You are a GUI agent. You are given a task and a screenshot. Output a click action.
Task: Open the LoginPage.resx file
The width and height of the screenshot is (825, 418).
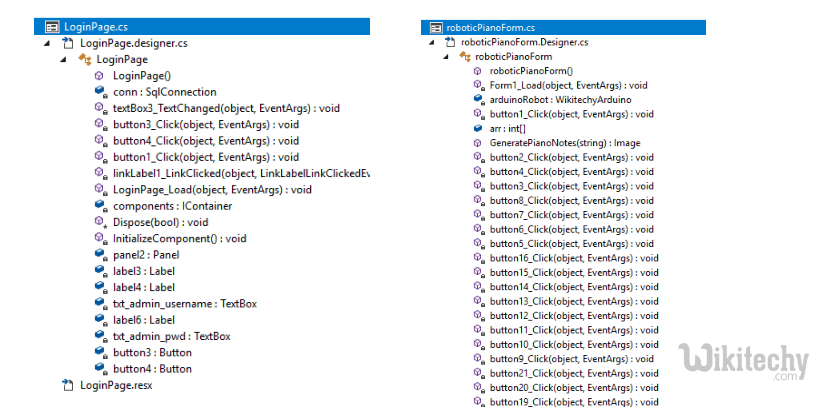click(x=116, y=385)
